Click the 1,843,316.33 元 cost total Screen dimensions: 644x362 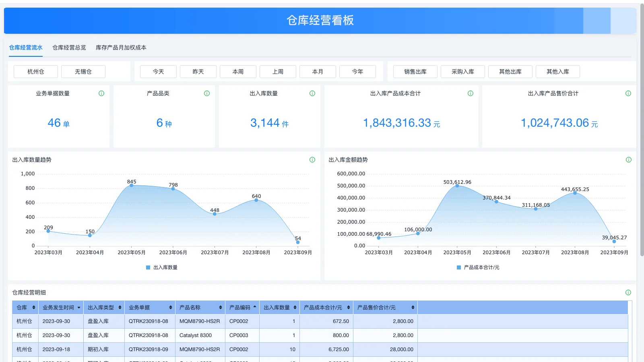402,123
